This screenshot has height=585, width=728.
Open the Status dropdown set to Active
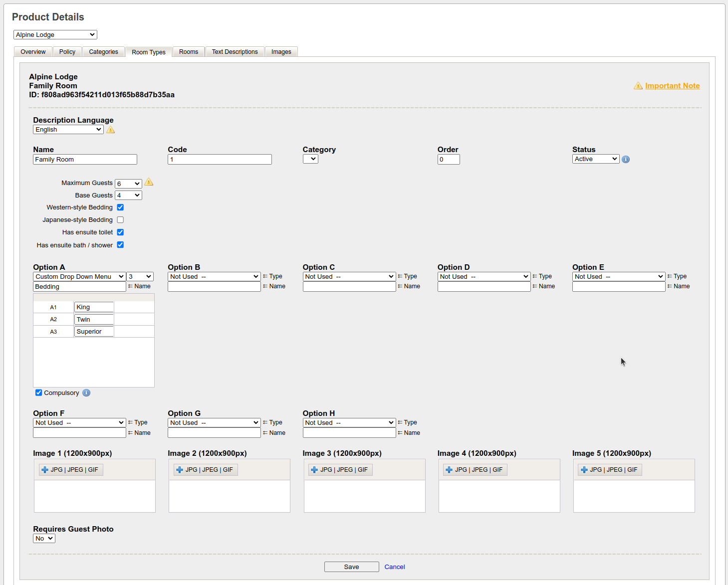(595, 159)
